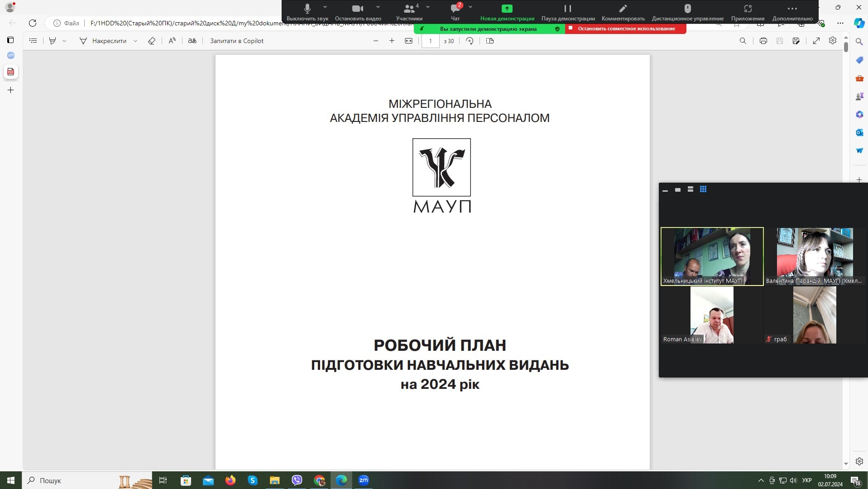
Task: Expand highlight color dropdown
Action: coord(64,41)
